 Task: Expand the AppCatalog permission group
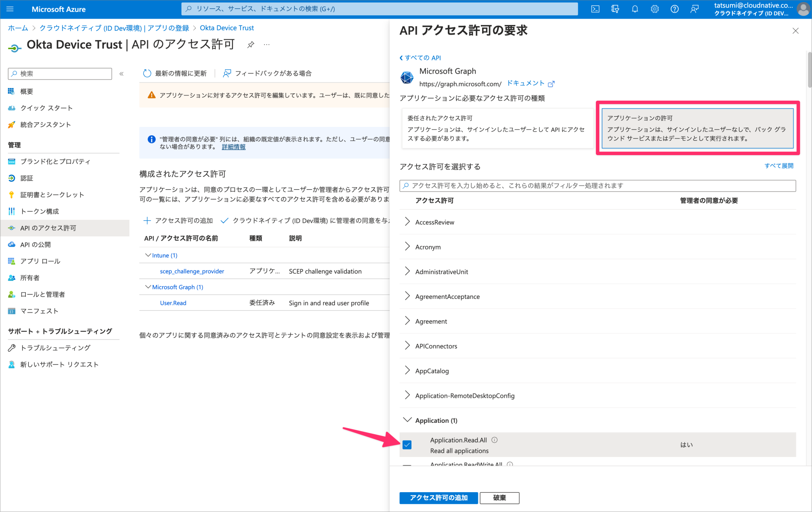407,370
